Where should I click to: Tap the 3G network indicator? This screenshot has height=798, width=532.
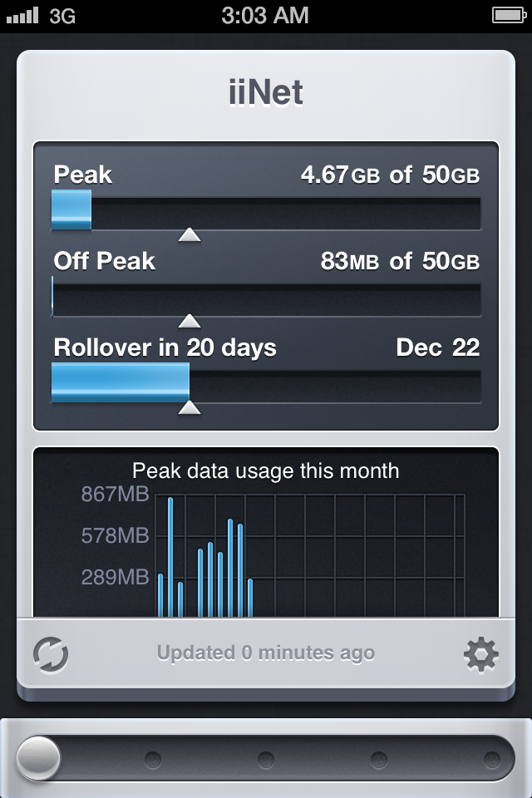click(x=62, y=17)
